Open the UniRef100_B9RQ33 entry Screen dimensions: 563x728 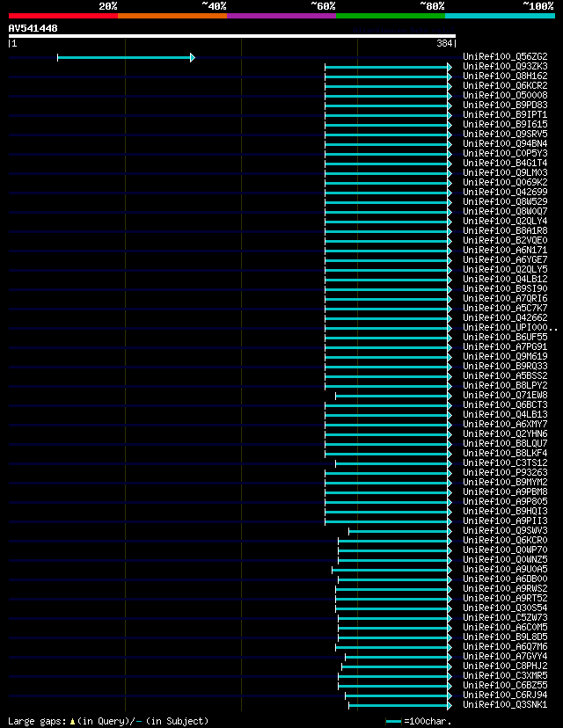pos(505,367)
